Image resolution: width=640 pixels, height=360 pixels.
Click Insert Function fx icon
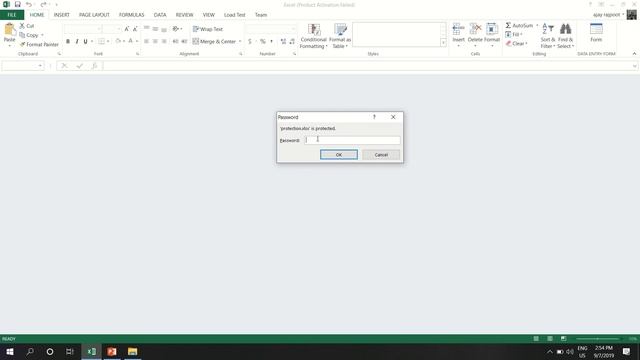tap(94, 66)
